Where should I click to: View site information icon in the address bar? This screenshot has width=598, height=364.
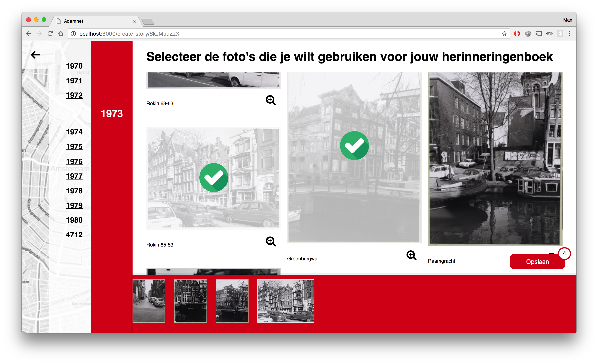[x=73, y=34]
